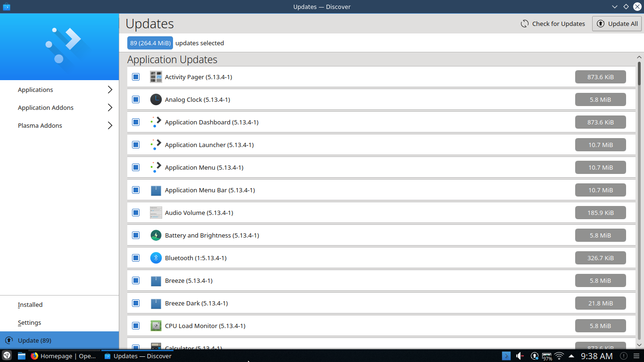Open the Installed section in sidebar
Screen dimensions: 644x362
coord(59,304)
